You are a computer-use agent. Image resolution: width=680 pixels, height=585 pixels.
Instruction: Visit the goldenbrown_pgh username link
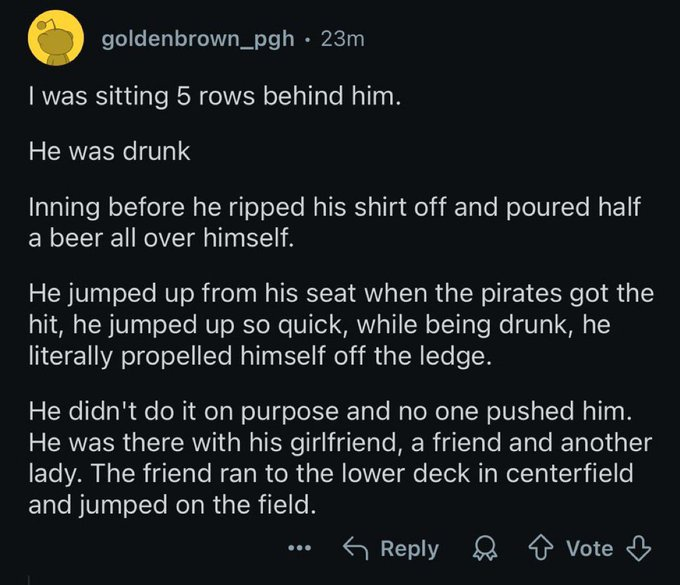[x=198, y=39]
